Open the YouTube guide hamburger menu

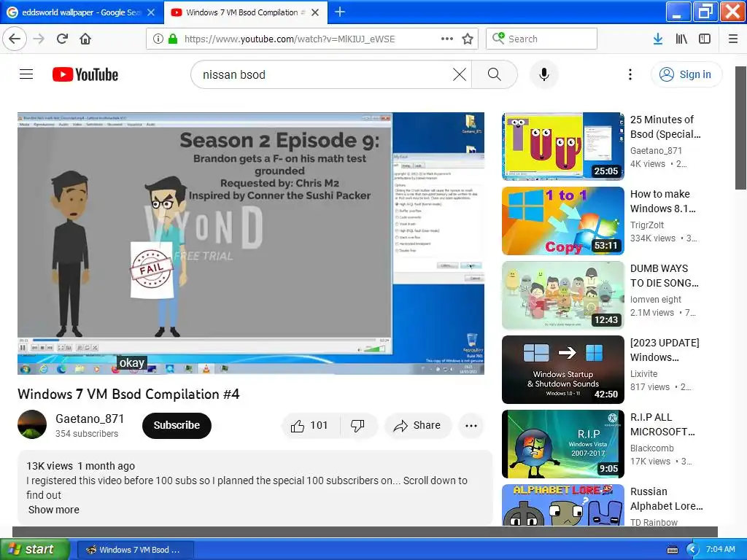coord(26,74)
